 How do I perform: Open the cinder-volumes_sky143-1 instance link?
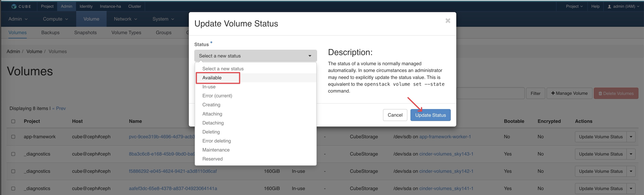[x=446, y=154]
